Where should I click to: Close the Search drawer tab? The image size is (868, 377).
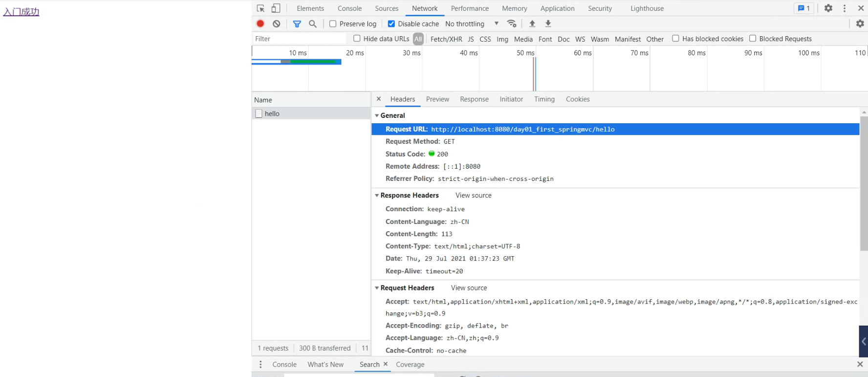click(x=386, y=364)
